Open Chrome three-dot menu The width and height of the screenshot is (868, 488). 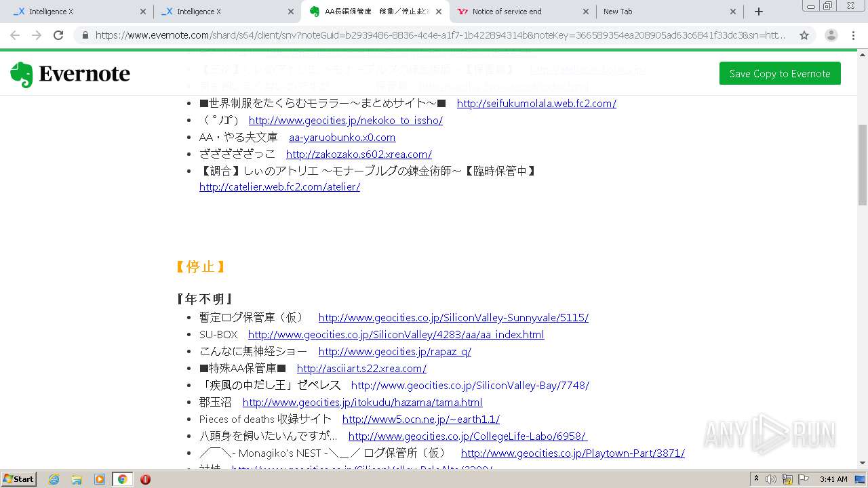(853, 35)
